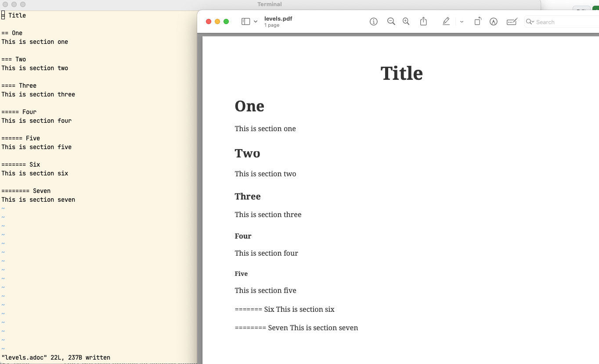The width and height of the screenshot is (599, 364).
Task: Select the draw tool icon
Action: pos(493,21)
